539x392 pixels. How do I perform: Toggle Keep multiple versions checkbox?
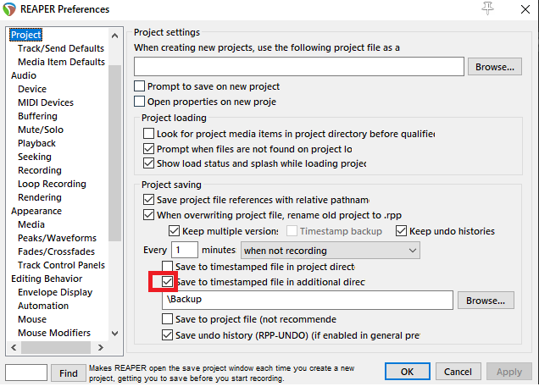pyautogui.click(x=175, y=231)
